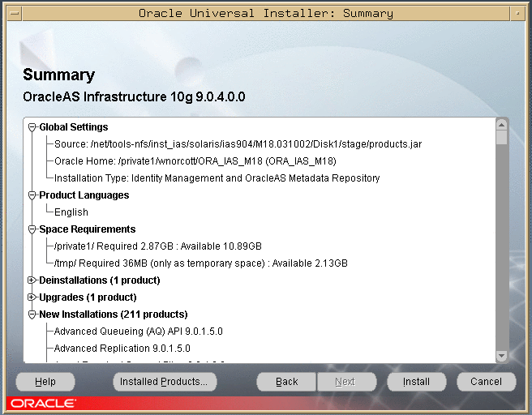Cancel the Oracle installer
The width and height of the screenshot is (532, 415).
(x=487, y=382)
